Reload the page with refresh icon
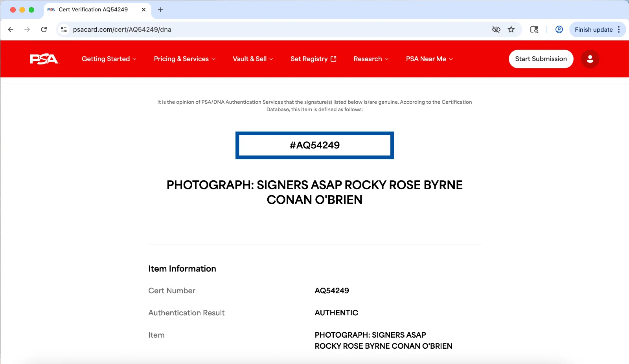Screen dimensions: 629x364 [x=44, y=29]
